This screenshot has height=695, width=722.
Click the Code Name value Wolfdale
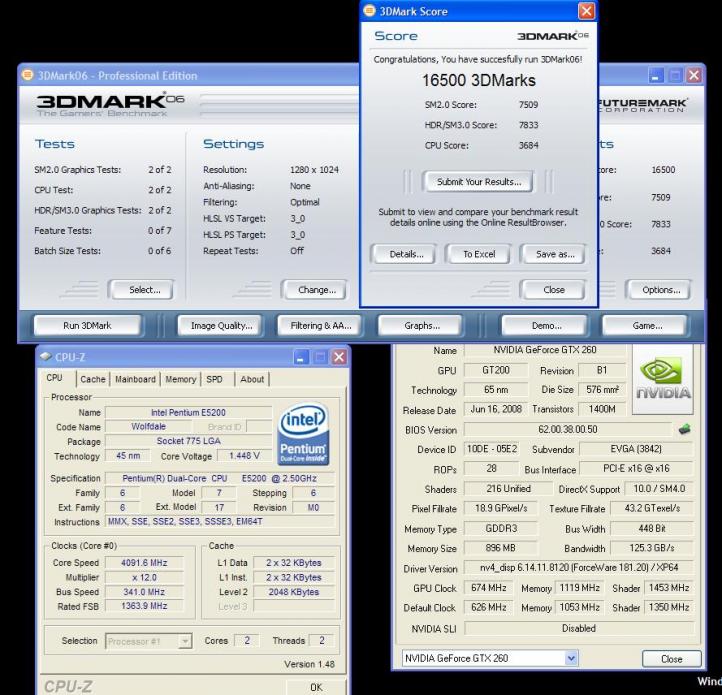click(x=148, y=426)
